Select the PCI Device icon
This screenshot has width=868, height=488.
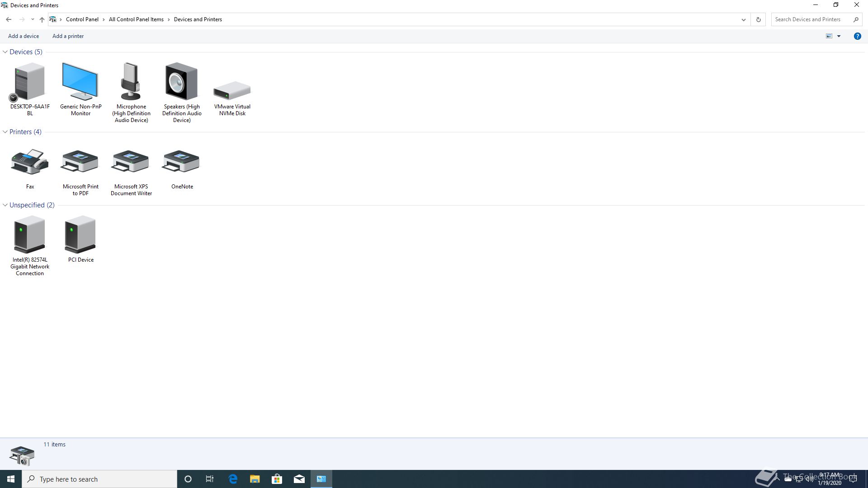click(80, 235)
